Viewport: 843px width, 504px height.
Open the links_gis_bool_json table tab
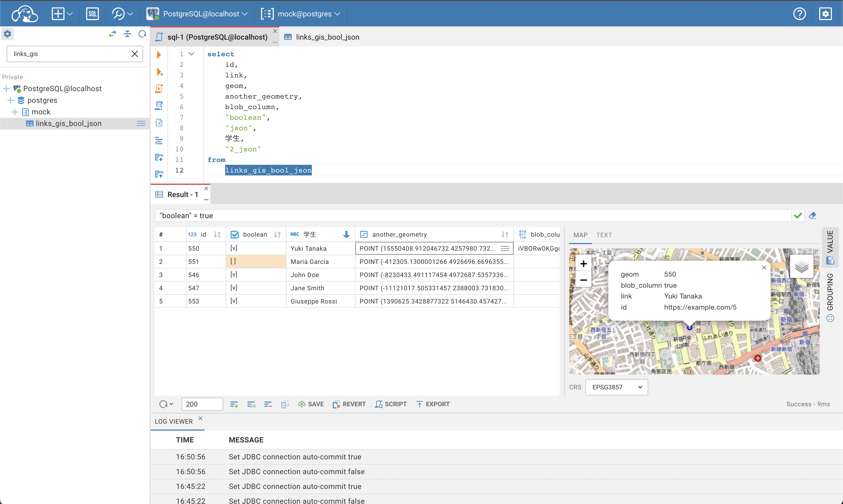pos(327,37)
